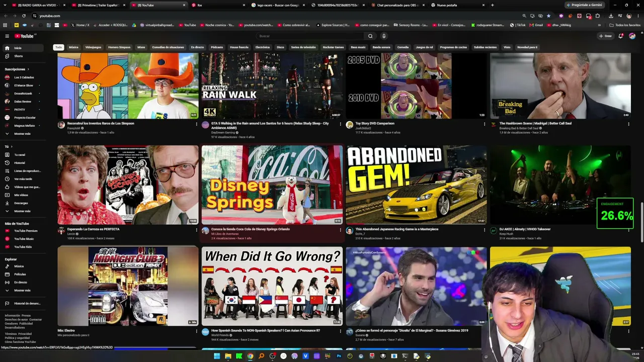Bookmark this page with the star icon
Image resolution: width=644 pixels, height=362 pixels.
click(x=548, y=16)
